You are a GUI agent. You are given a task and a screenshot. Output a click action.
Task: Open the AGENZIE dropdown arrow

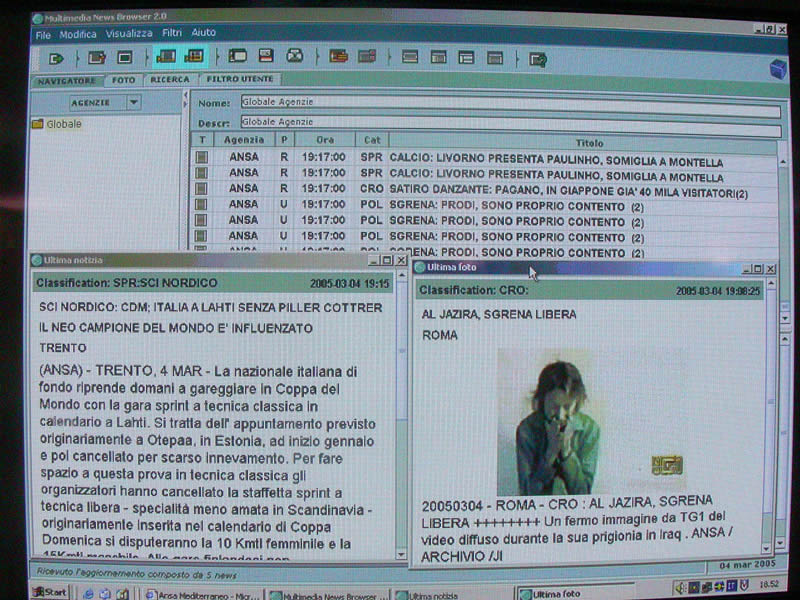pyautogui.click(x=133, y=102)
